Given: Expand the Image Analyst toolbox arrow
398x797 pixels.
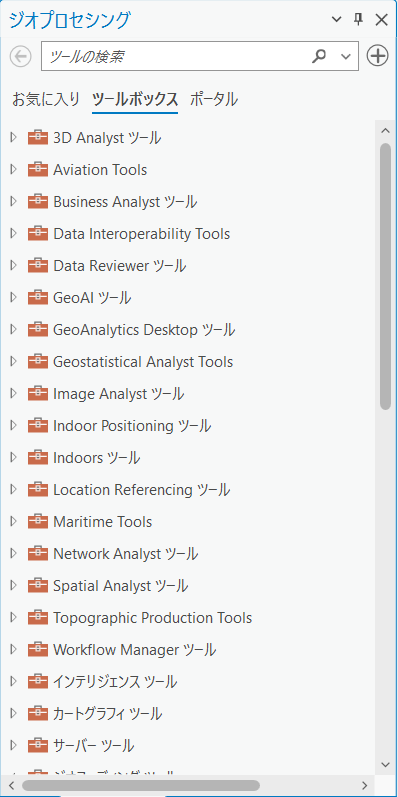Looking at the screenshot, I should tap(14, 394).
